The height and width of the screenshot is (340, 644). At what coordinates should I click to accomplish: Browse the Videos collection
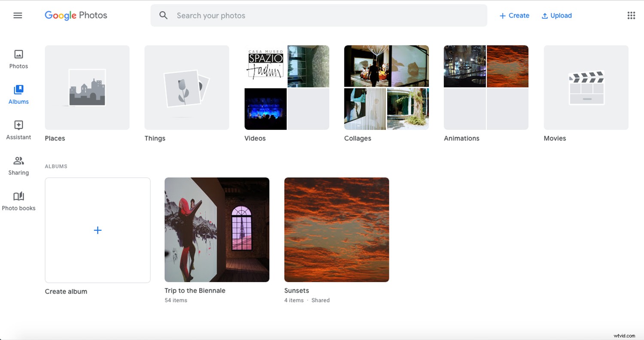click(x=286, y=87)
